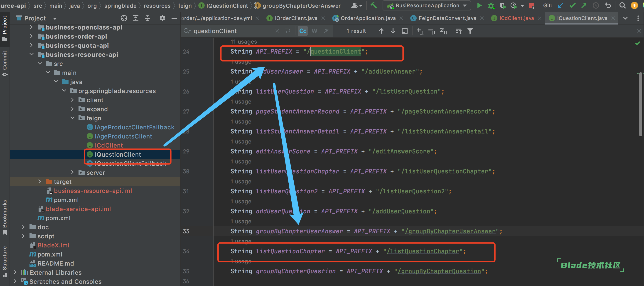Expand the target folder
Viewport: 644px width, 286px height.
[39, 182]
